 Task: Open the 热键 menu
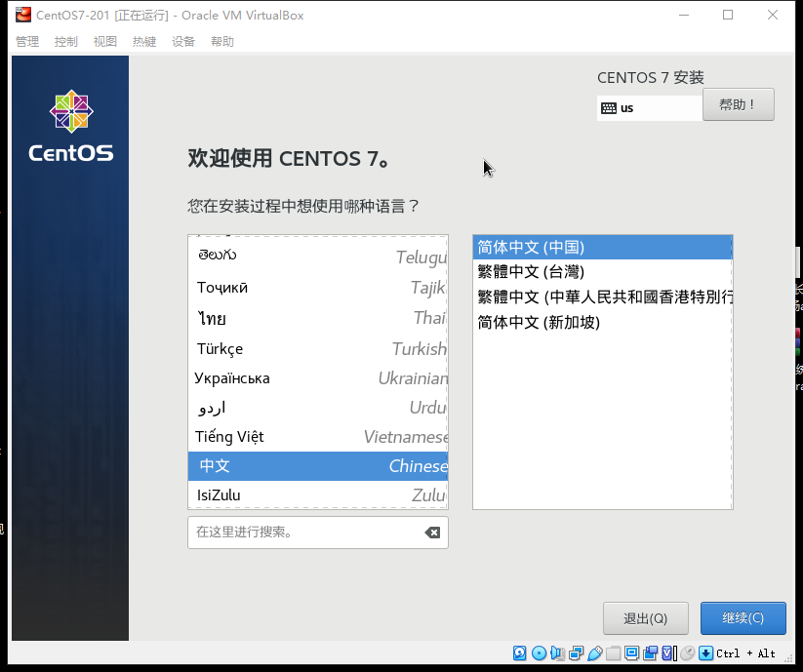click(x=144, y=42)
